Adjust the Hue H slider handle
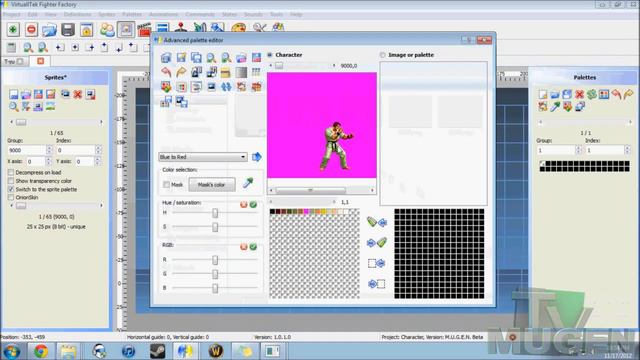Image resolution: width=640 pixels, height=360 pixels. pyautogui.click(x=215, y=213)
